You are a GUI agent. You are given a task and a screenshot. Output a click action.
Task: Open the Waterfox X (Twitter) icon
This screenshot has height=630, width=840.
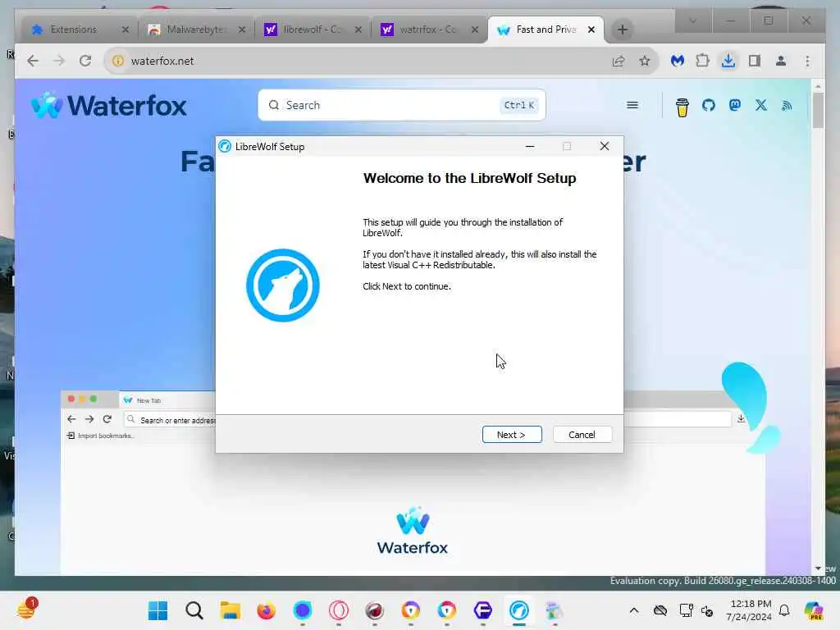point(760,106)
